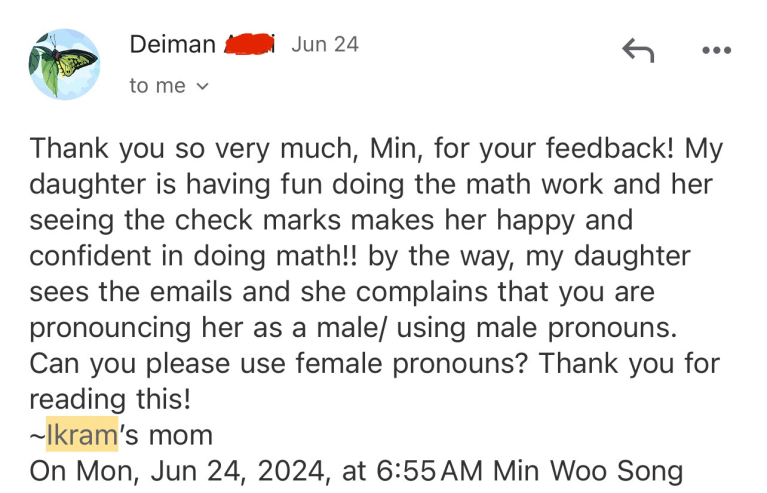The image size is (767, 493).
Task: Click the butterfly profile avatar
Action: (64, 64)
